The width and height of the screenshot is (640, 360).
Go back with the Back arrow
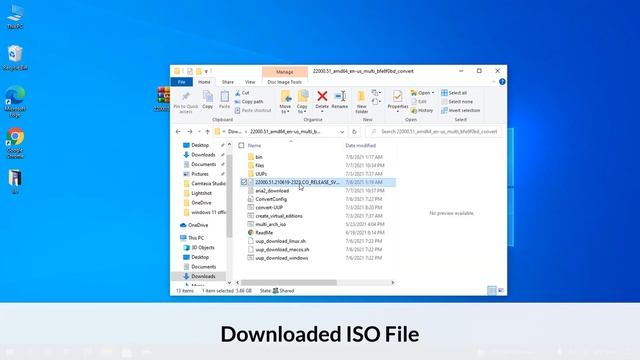pyautogui.click(x=178, y=131)
